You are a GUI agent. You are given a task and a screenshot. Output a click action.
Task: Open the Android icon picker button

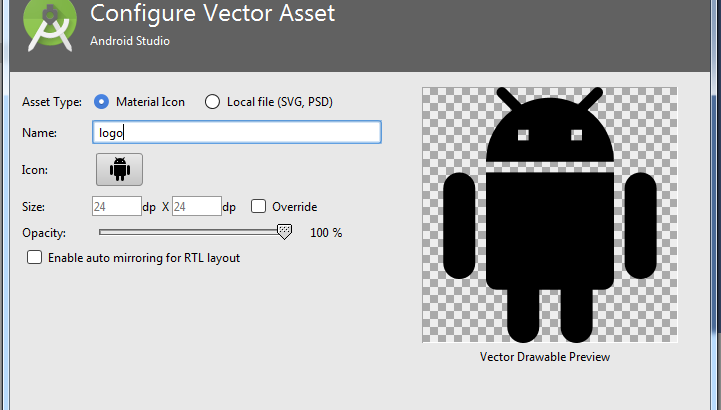[x=120, y=169]
